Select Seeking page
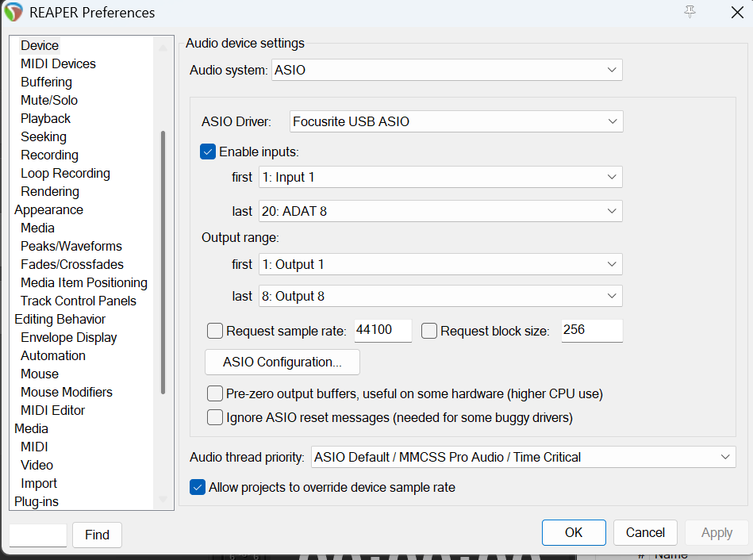The image size is (753, 560). pos(43,137)
